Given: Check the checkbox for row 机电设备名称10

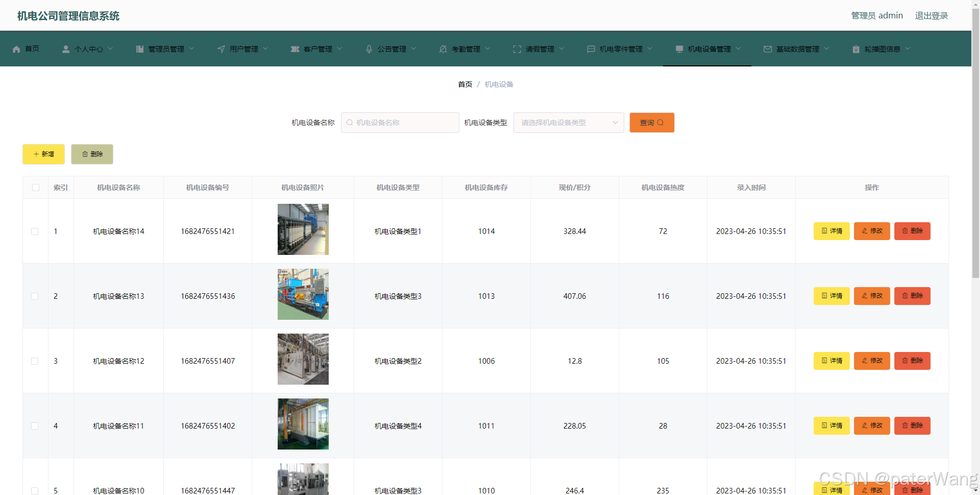Looking at the screenshot, I should tap(35, 491).
